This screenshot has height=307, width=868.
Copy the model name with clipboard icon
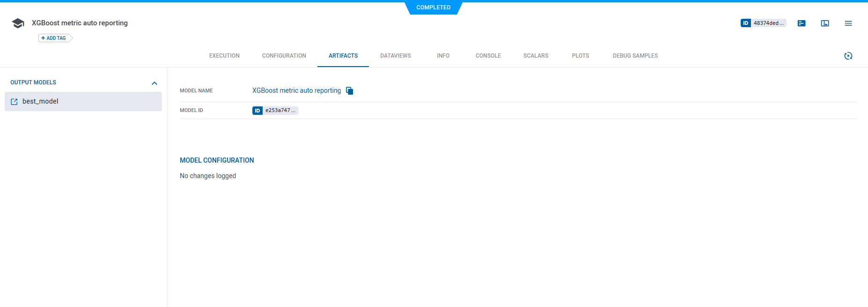[x=349, y=90]
